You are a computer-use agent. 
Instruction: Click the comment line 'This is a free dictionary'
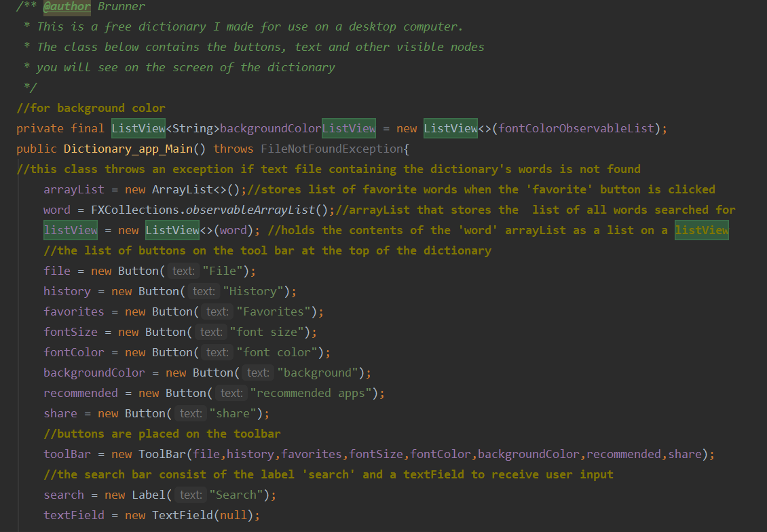click(x=250, y=26)
